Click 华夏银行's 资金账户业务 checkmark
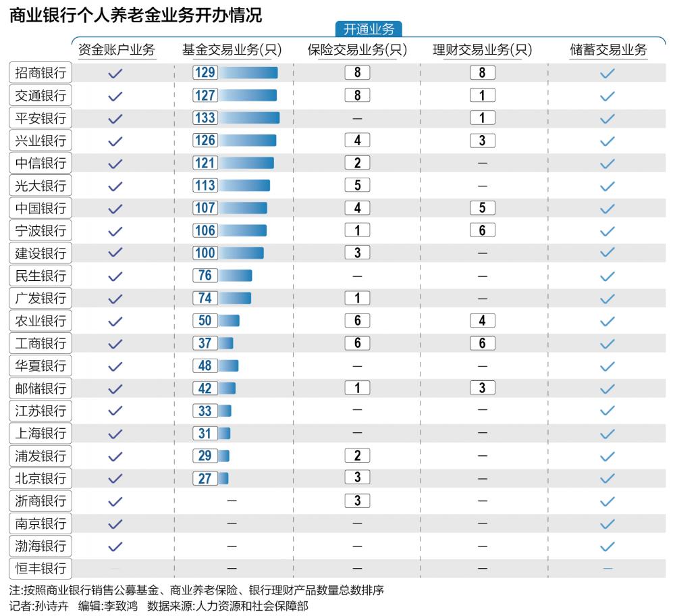The width and height of the screenshot is (675, 616). point(115,367)
